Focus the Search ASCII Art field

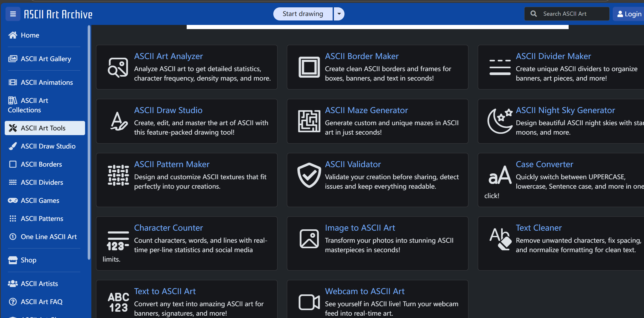tap(567, 14)
